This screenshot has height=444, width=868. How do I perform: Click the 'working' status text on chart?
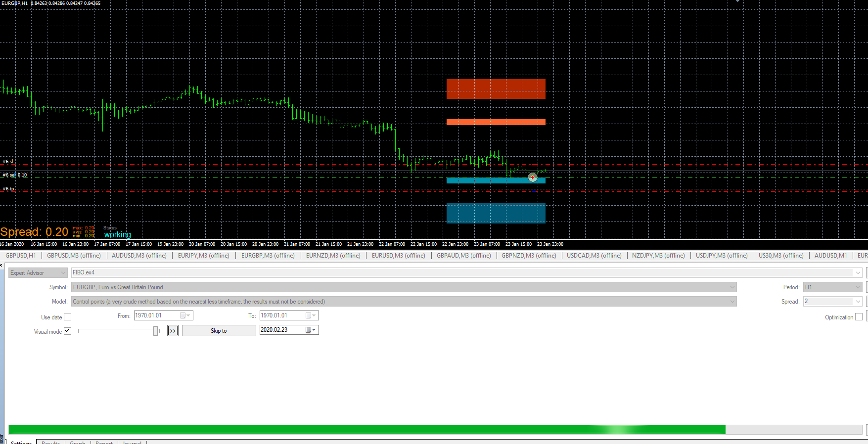click(x=118, y=235)
